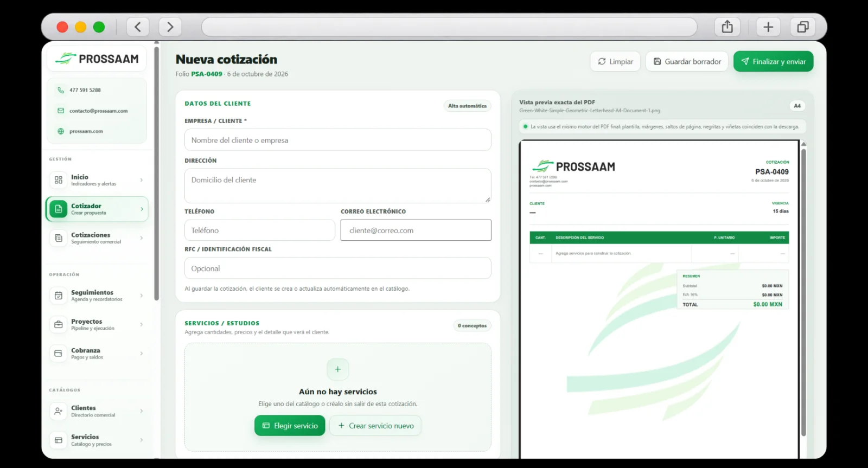Show browser tab overview
The width and height of the screenshot is (868, 468).
pyautogui.click(x=803, y=27)
